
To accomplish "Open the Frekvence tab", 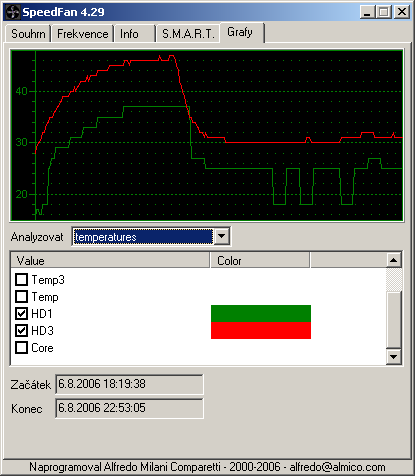I will pyautogui.click(x=83, y=34).
